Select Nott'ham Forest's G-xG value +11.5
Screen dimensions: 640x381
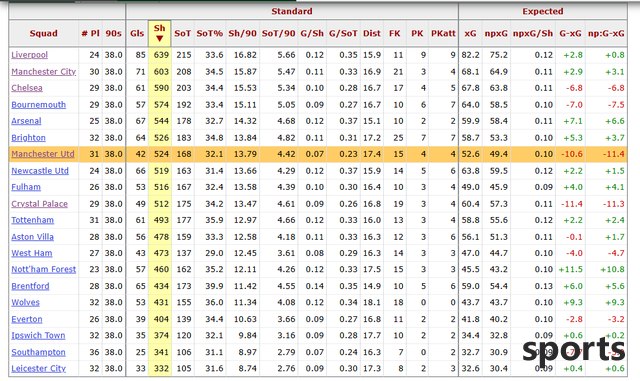571,270
